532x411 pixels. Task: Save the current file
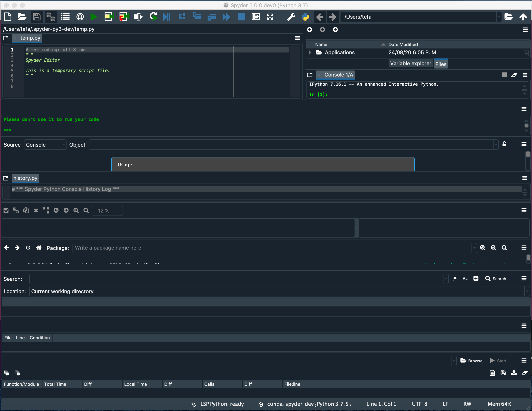click(x=37, y=17)
